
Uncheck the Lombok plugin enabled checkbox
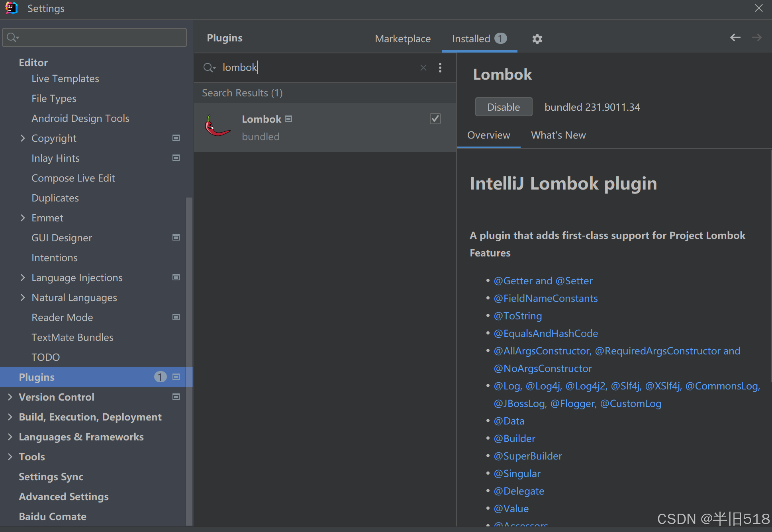click(x=435, y=119)
